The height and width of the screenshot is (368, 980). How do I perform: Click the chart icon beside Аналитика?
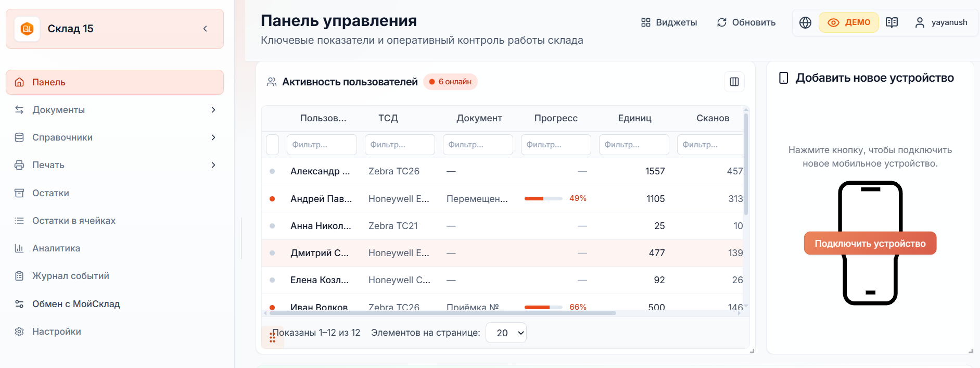click(19, 248)
